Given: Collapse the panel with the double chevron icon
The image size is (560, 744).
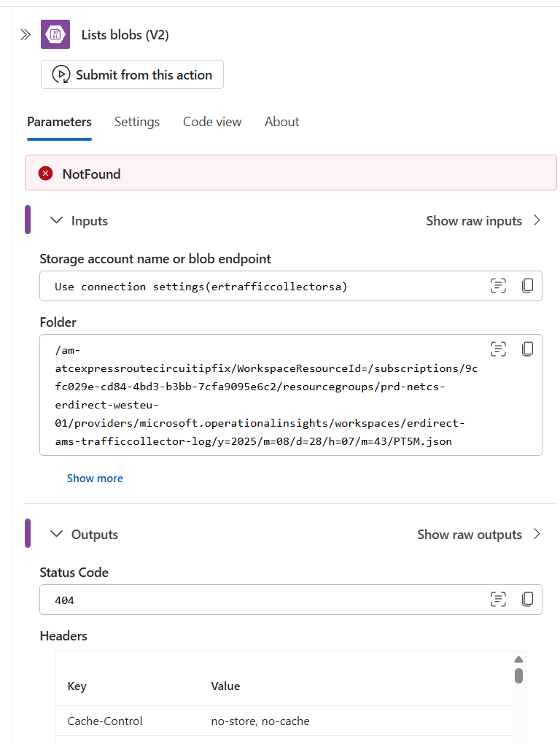Looking at the screenshot, I should (26, 35).
